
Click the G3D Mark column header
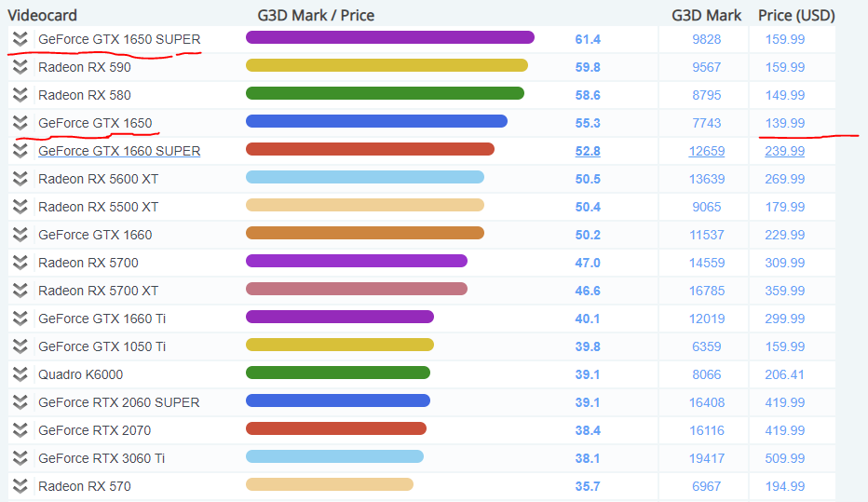pyautogui.click(x=706, y=16)
